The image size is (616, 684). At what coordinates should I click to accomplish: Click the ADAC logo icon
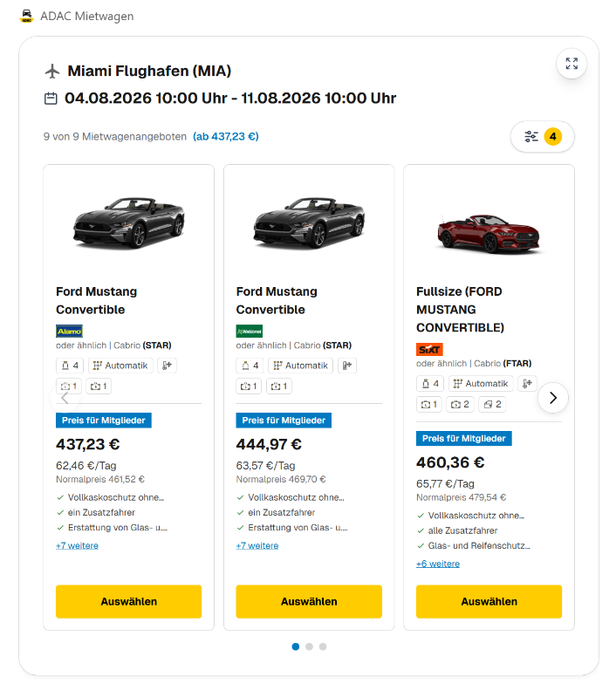(26, 16)
